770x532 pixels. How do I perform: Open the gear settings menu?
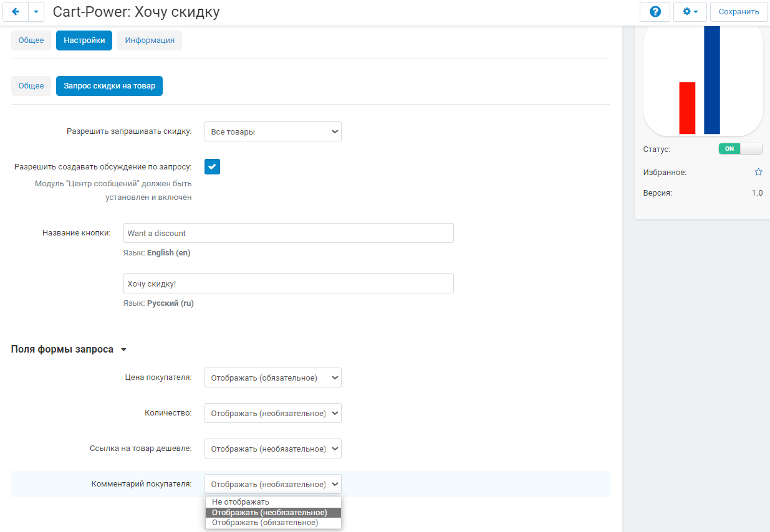pos(690,12)
